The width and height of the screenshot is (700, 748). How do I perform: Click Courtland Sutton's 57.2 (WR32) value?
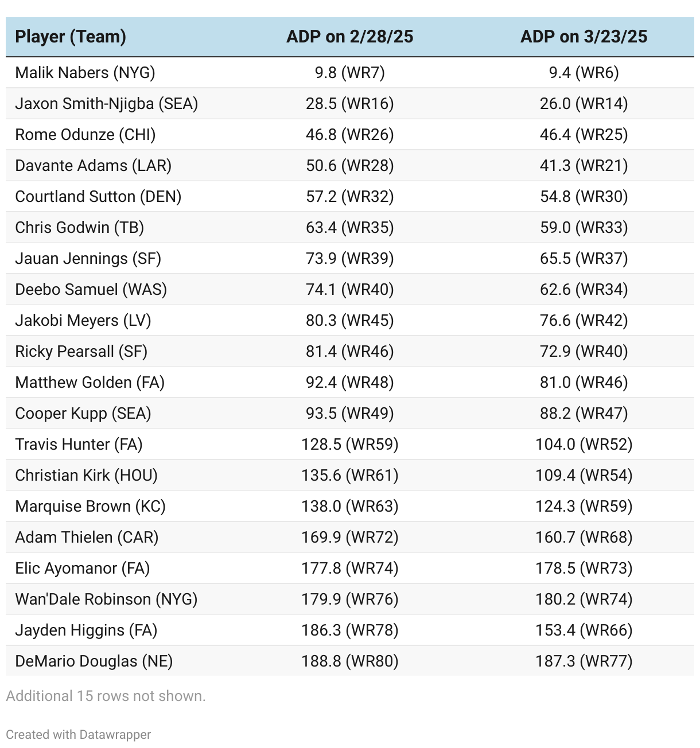(x=349, y=197)
